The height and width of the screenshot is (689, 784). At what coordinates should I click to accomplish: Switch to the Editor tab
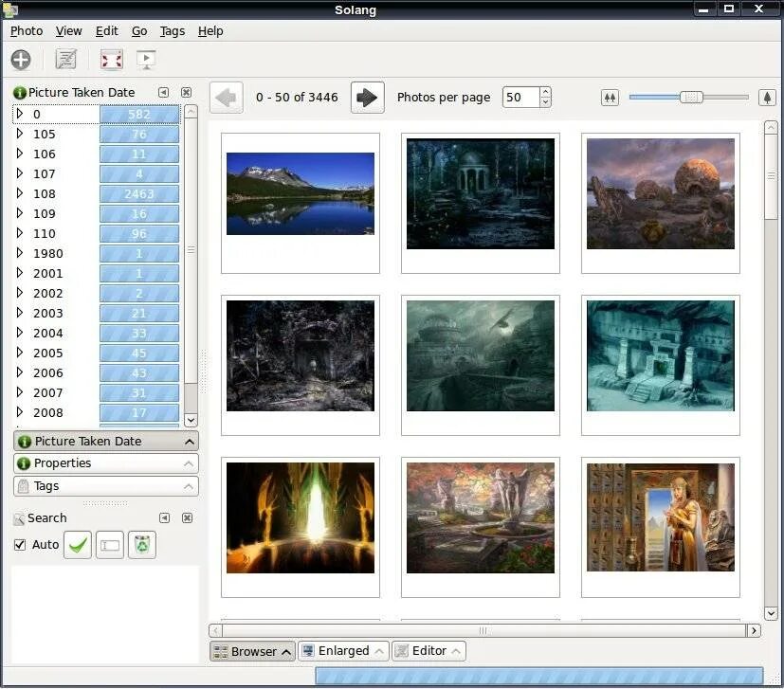pos(429,651)
